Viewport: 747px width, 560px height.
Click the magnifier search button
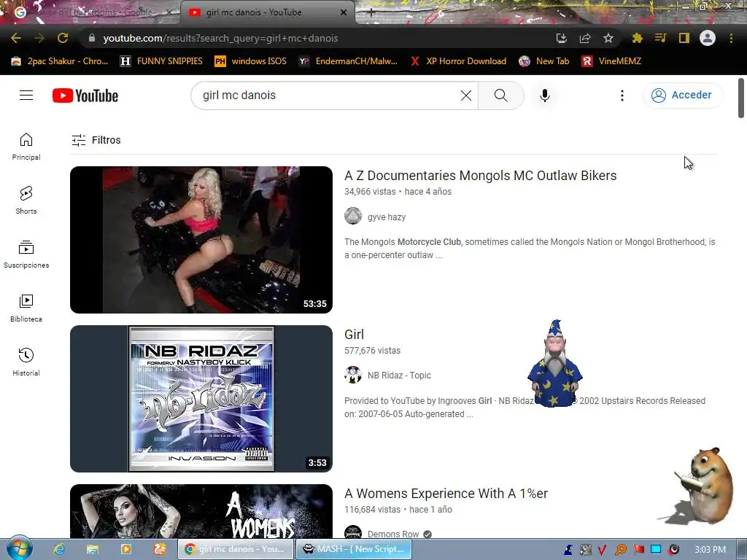500,96
